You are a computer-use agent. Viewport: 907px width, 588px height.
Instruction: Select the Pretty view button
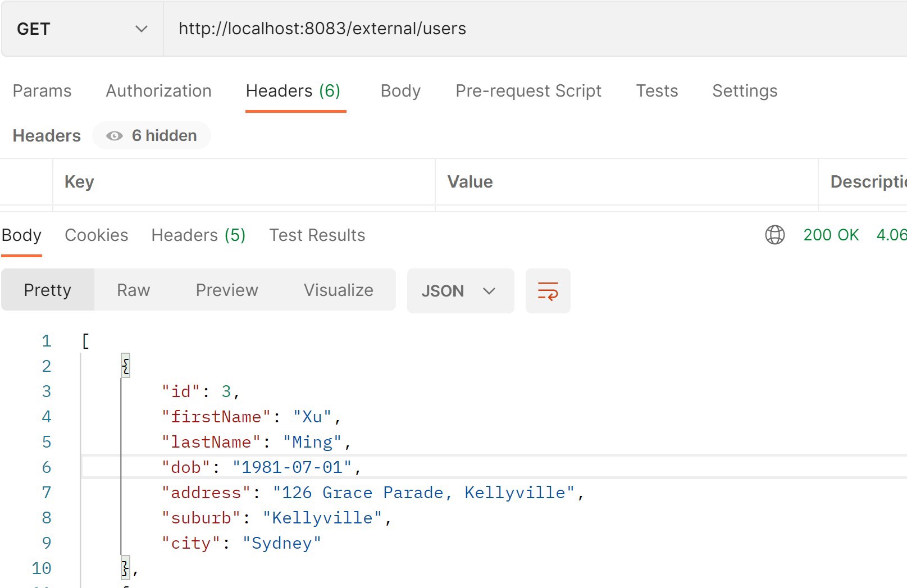click(48, 290)
